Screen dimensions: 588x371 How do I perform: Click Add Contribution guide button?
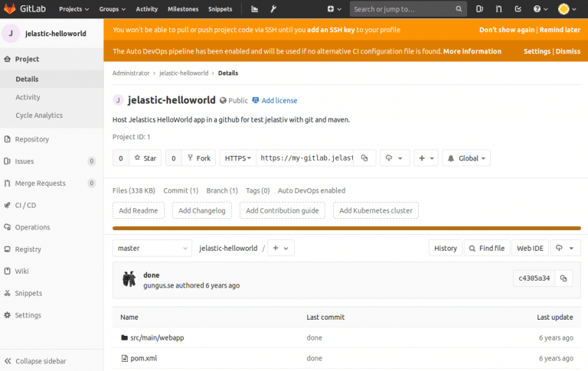point(283,210)
